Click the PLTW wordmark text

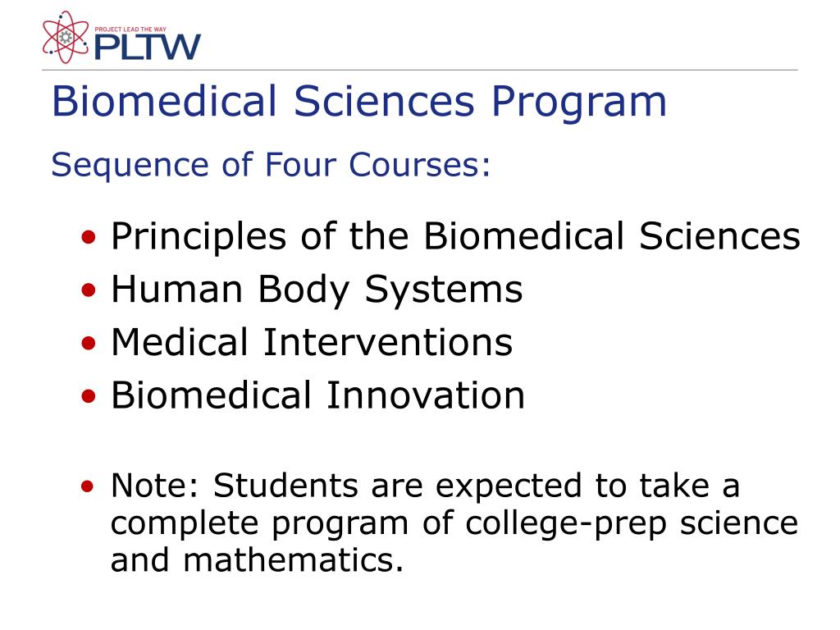tap(148, 47)
